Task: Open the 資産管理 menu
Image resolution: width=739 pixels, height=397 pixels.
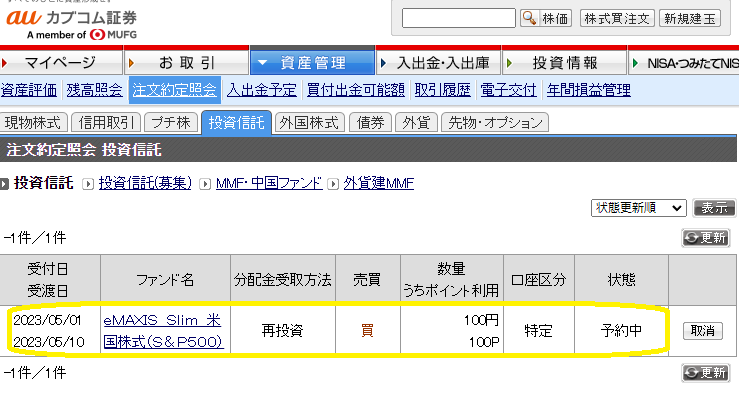Action: coord(312,61)
